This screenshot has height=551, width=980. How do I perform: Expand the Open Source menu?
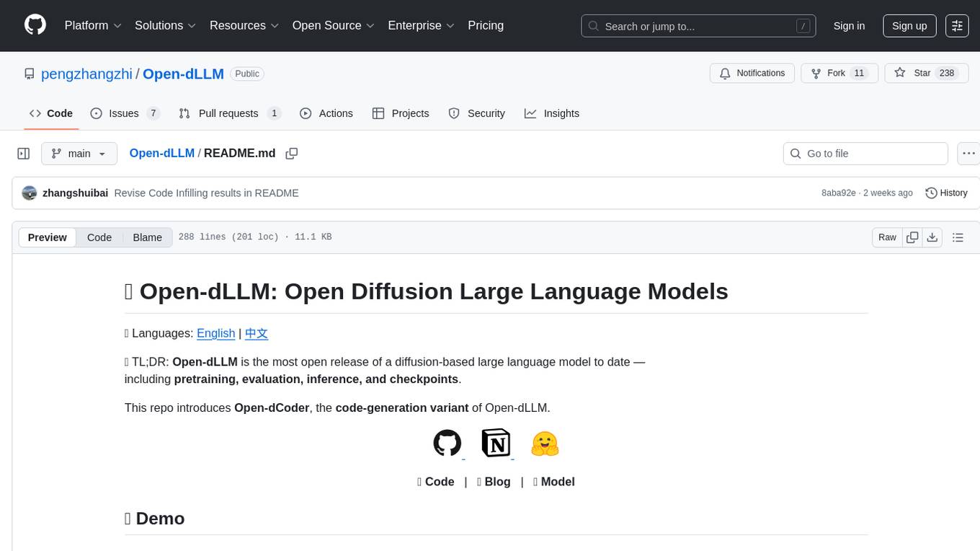point(333,25)
